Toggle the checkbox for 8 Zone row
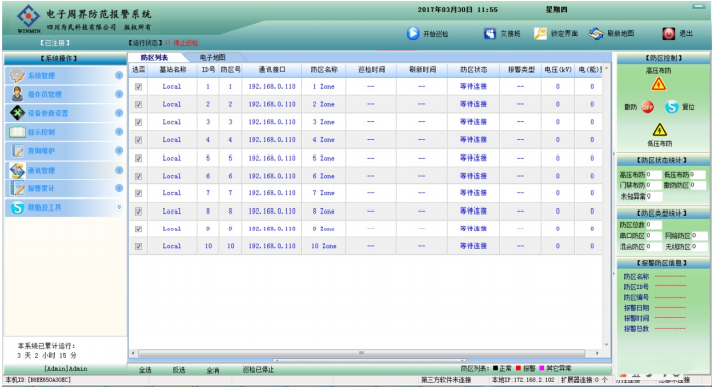This screenshot has width=713, height=389. tap(138, 211)
